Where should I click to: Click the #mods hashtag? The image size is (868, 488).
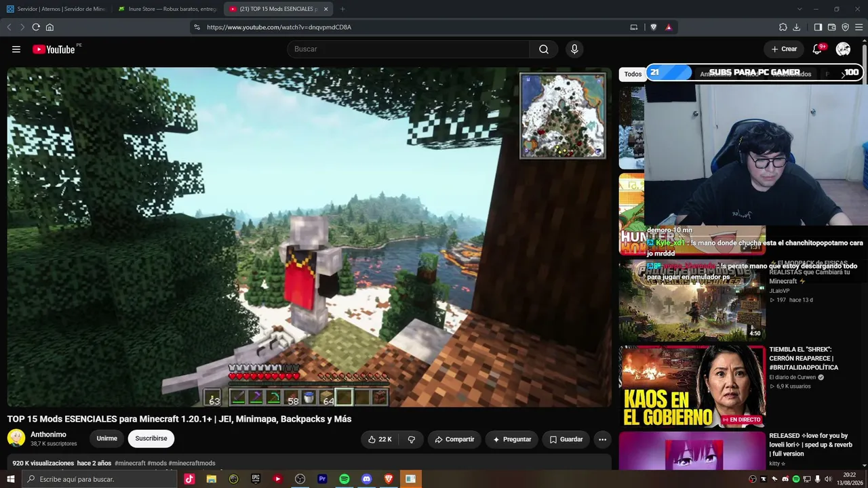(157, 464)
